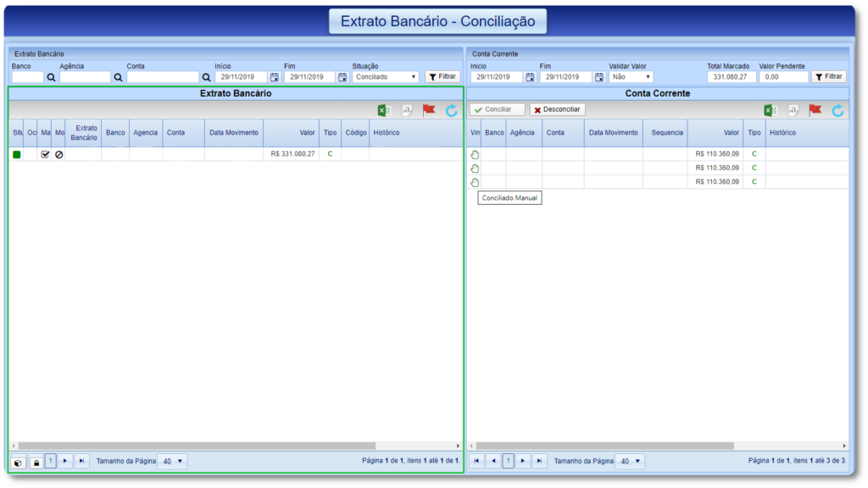Expand page size dropdown in Conta Corrente pager
868x488 pixels.
pyautogui.click(x=630, y=462)
